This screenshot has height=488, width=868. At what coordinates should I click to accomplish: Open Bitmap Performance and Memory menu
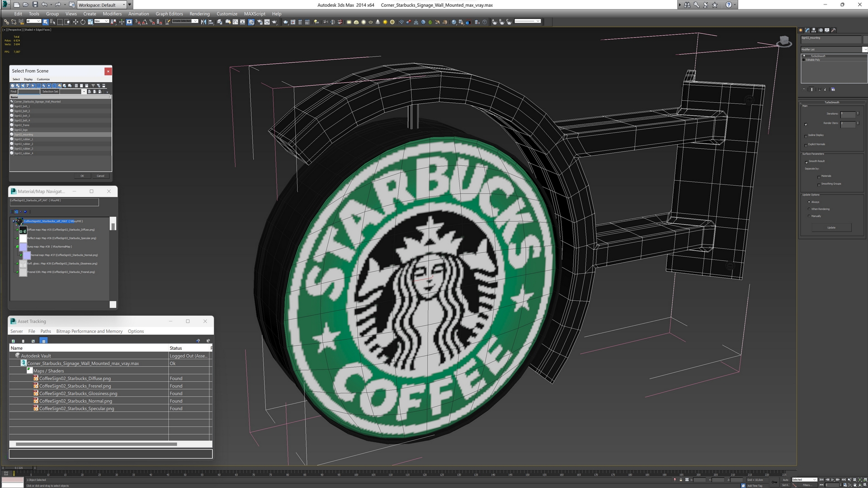click(x=89, y=331)
